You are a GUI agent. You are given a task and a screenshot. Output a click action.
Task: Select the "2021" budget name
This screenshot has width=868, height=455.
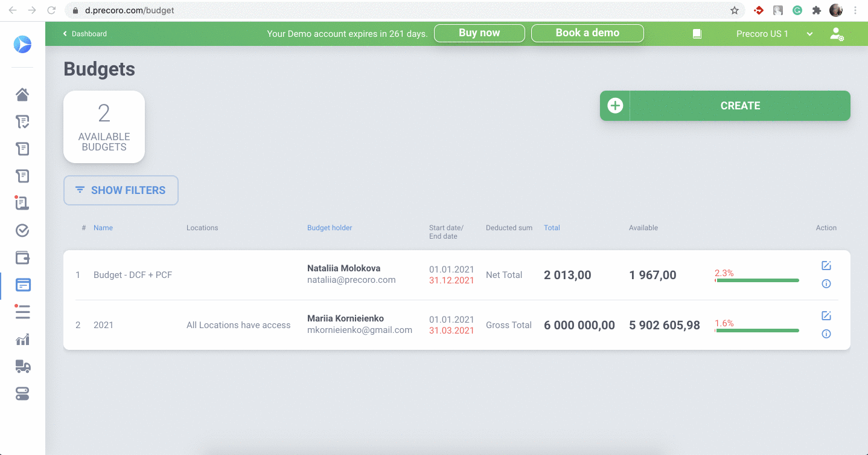click(103, 325)
